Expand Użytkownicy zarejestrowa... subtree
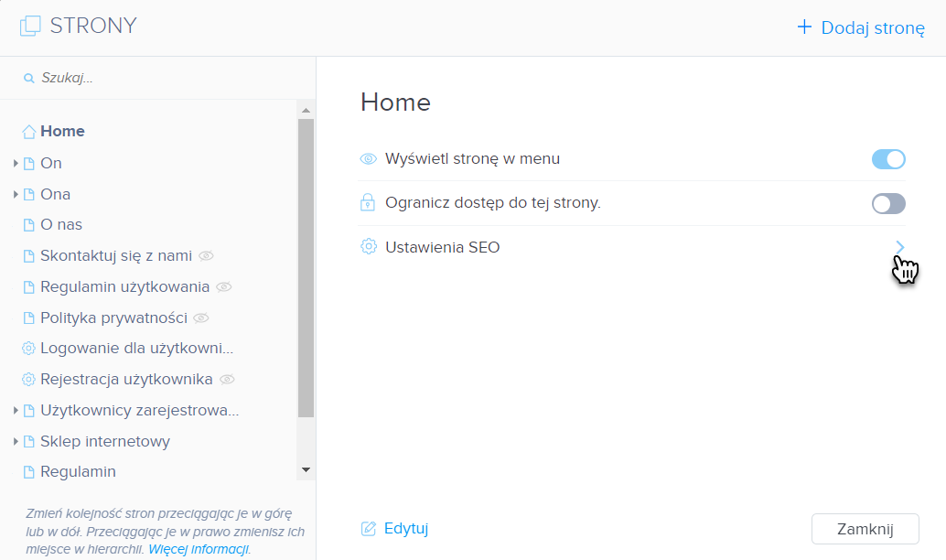The width and height of the screenshot is (946, 560). pyautogui.click(x=15, y=410)
